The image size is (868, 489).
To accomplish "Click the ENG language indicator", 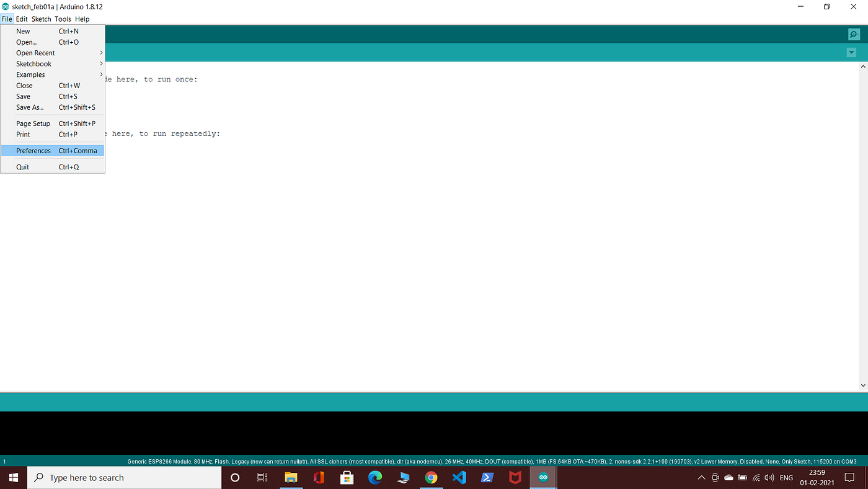I will tap(786, 478).
